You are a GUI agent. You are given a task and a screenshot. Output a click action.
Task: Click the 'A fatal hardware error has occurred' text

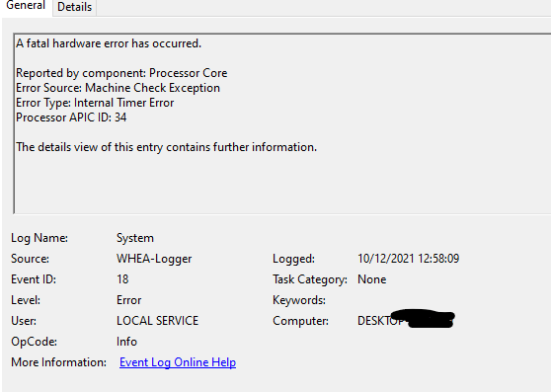click(x=109, y=43)
